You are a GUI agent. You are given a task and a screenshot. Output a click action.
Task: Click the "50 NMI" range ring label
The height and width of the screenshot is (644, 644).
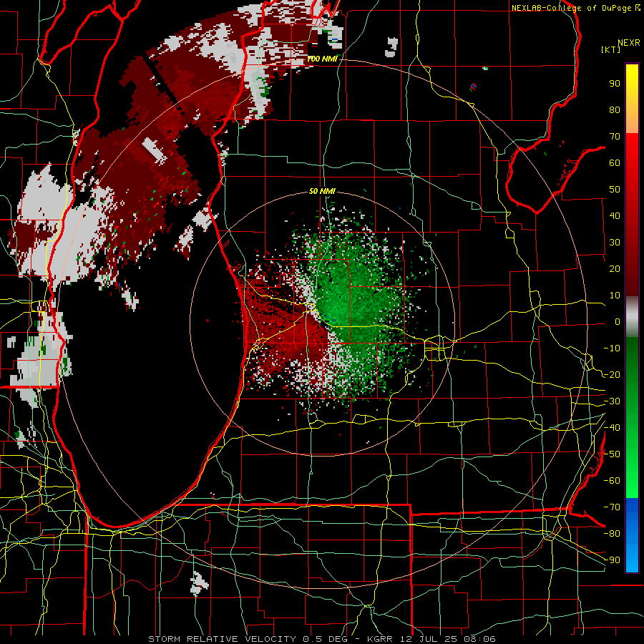coord(322,191)
